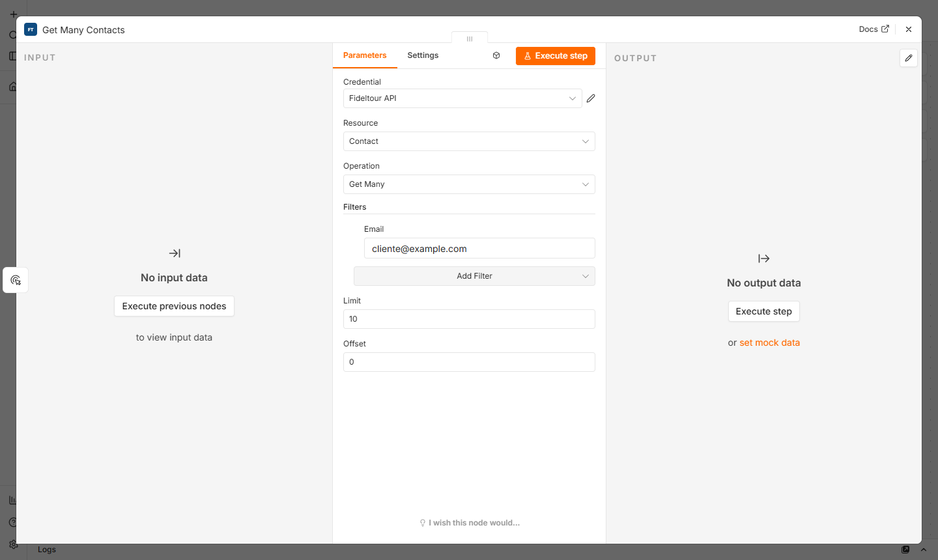The width and height of the screenshot is (938, 560).
Task: Switch to the Parameters tab
Action: [365, 55]
